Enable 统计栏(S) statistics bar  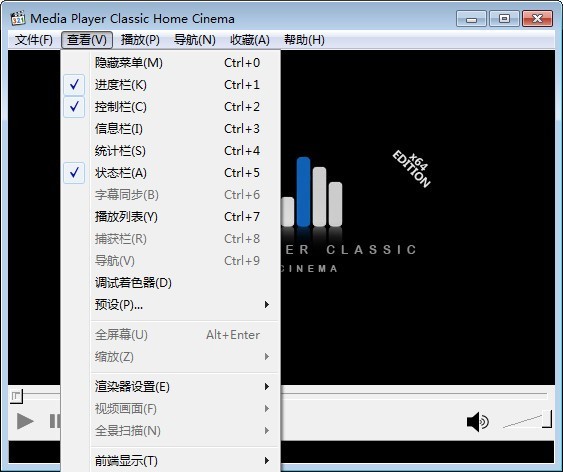tap(171, 151)
